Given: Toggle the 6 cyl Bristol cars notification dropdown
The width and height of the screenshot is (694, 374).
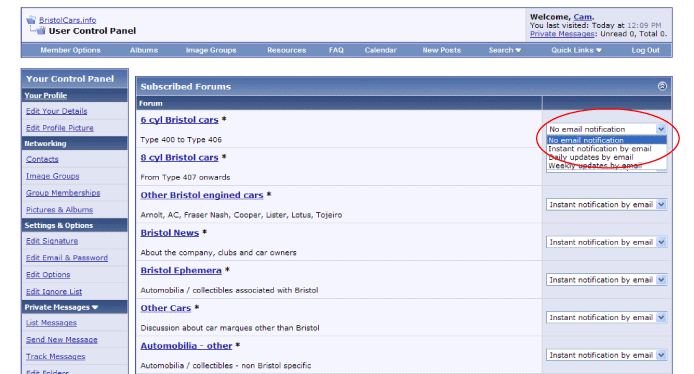Looking at the screenshot, I should (x=606, y=129).
